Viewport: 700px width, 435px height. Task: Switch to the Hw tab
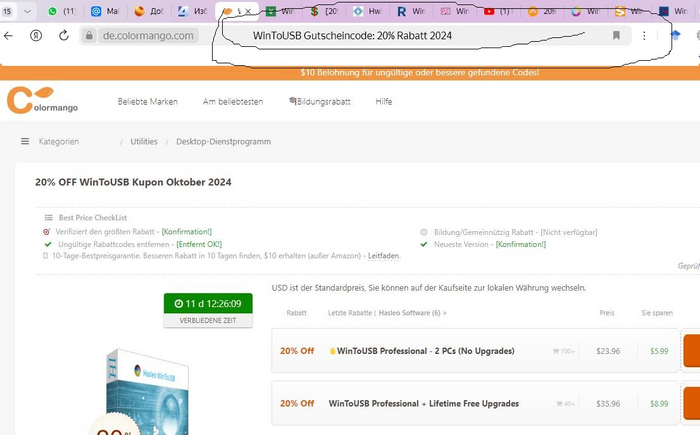pyautogui.click(x=367, y=11)
